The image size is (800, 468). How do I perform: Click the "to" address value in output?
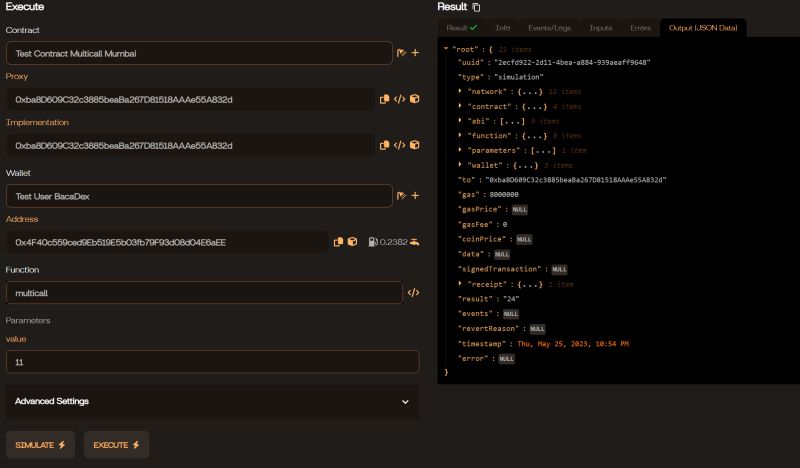coord(576,180)
